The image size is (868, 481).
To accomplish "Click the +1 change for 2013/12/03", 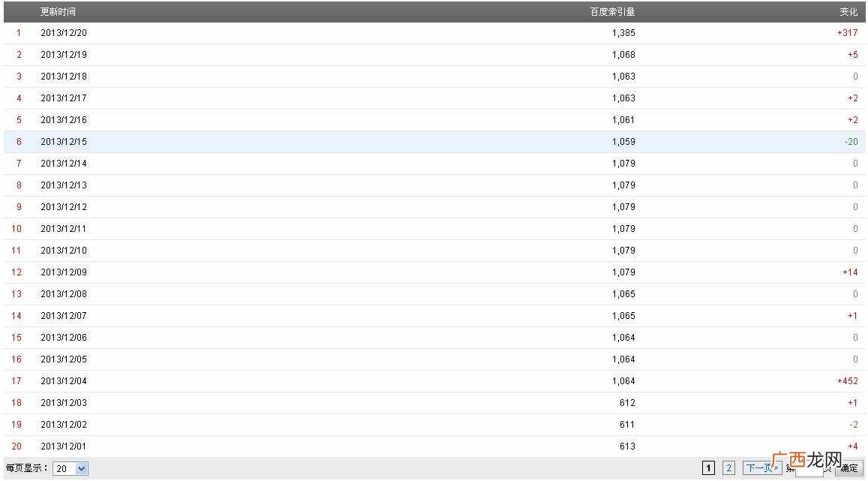I will [852, 402].
